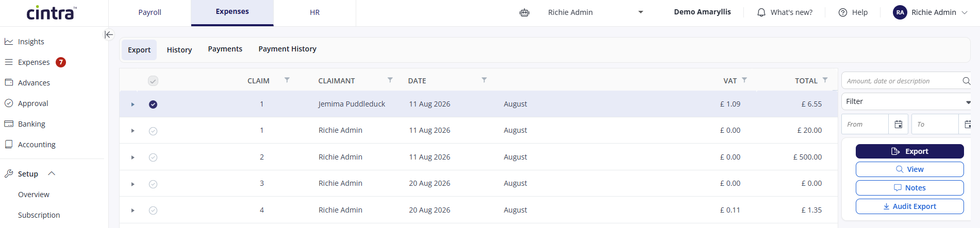Viewport: 980px width, 228px height.
Task: Switch to the Payment History tab
Action: click(x=287, y=49)
